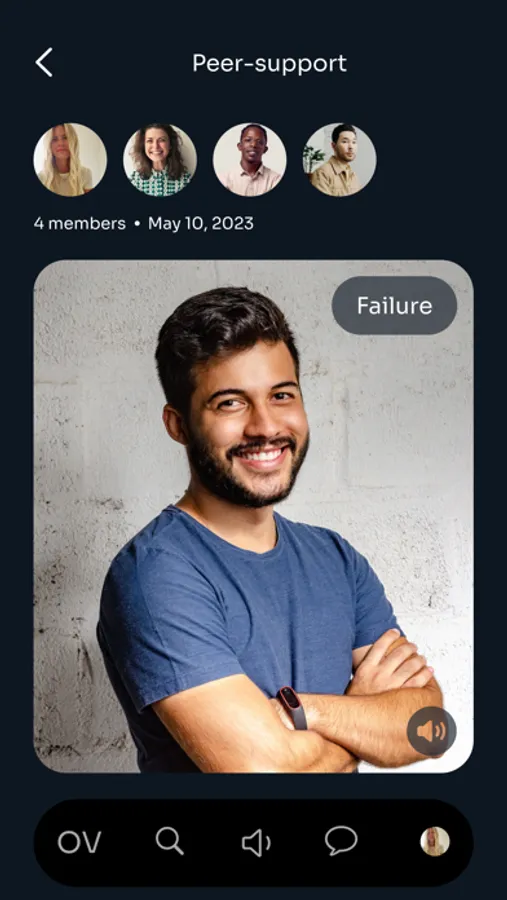The image size is (507, 900).
Task: Tap the Peer-support screen title
Action: point(269,64)
